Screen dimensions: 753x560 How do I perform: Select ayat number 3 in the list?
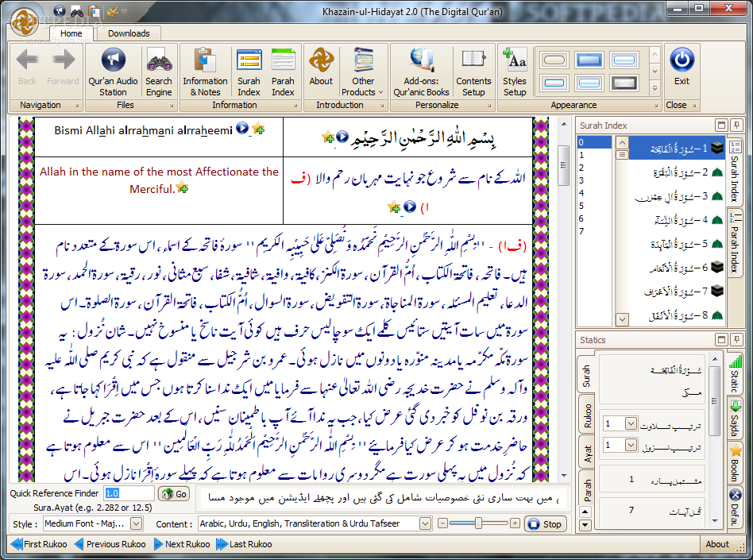[594, 180]
